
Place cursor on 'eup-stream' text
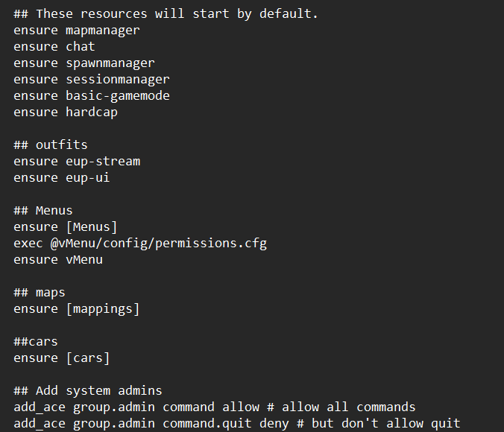pyautogui.click(x=103, y=162)
